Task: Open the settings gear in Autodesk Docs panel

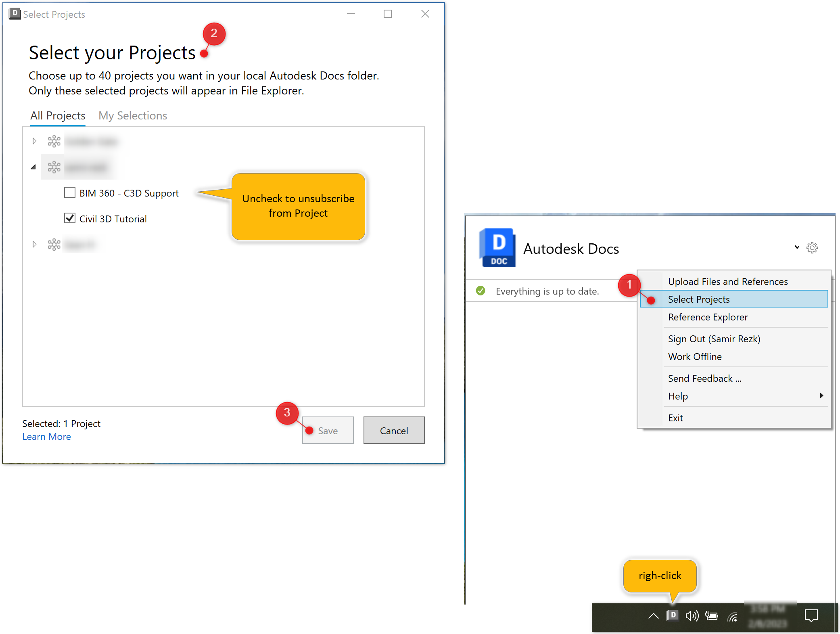Action: 812,248
